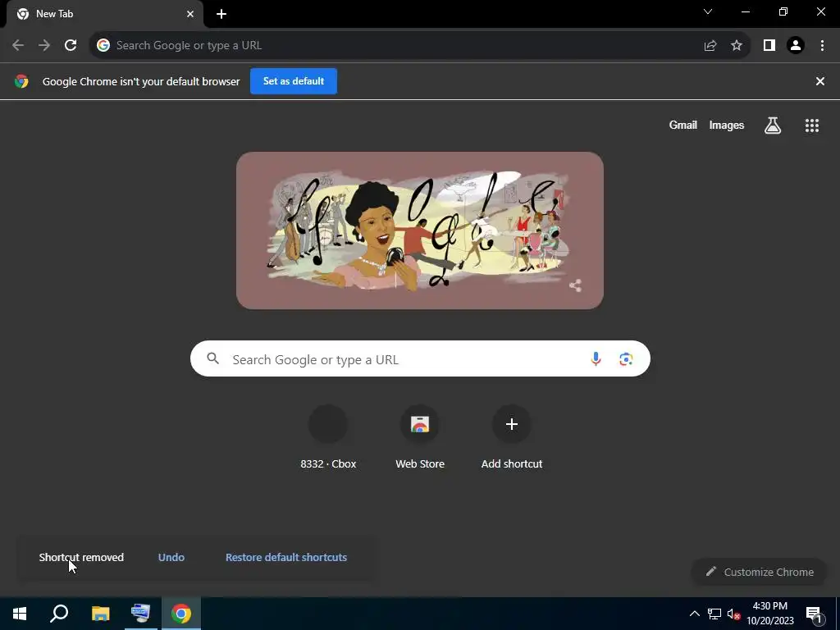Click the search magnifier in search box

click(x=213, y=358)
